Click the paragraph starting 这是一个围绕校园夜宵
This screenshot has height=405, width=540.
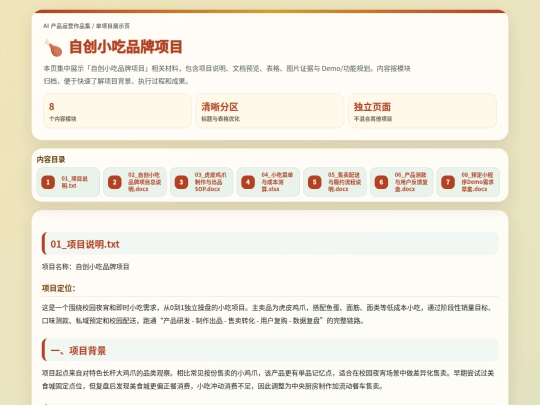click(268, 314)
